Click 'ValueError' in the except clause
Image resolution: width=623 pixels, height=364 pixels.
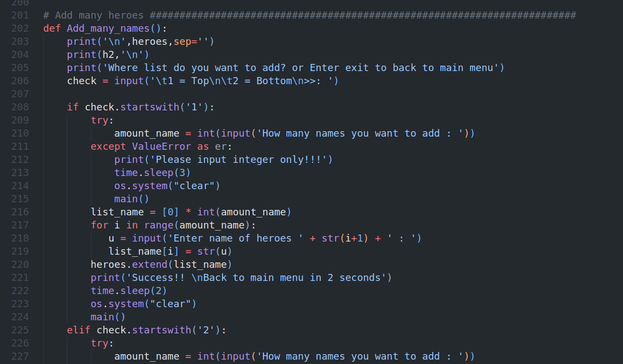point(161,146)
